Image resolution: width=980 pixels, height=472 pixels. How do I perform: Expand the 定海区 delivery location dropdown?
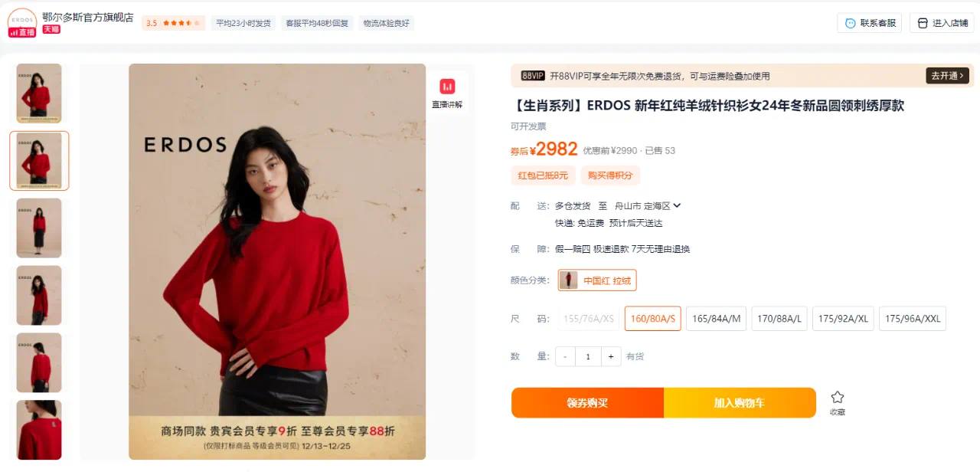677,205
